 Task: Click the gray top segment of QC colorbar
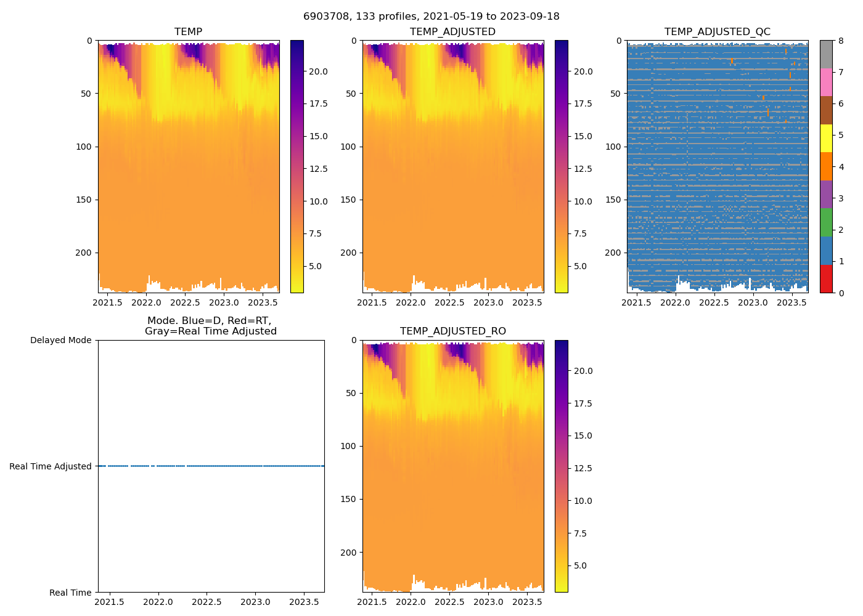point(826,54)
